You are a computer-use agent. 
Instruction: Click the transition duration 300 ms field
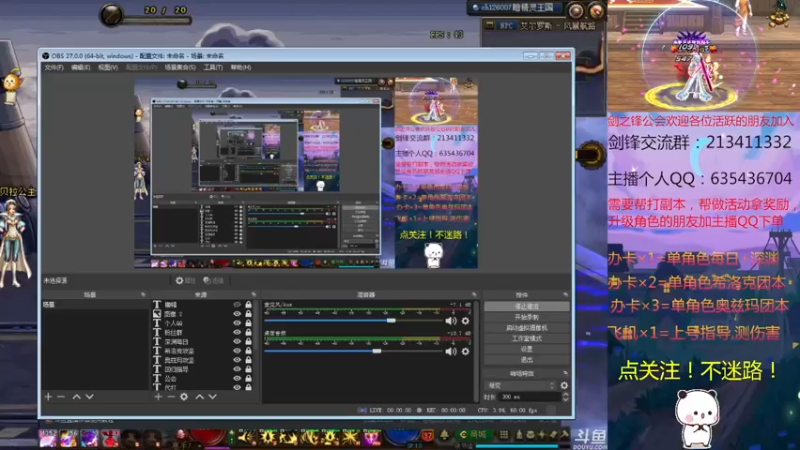[529, 397]
